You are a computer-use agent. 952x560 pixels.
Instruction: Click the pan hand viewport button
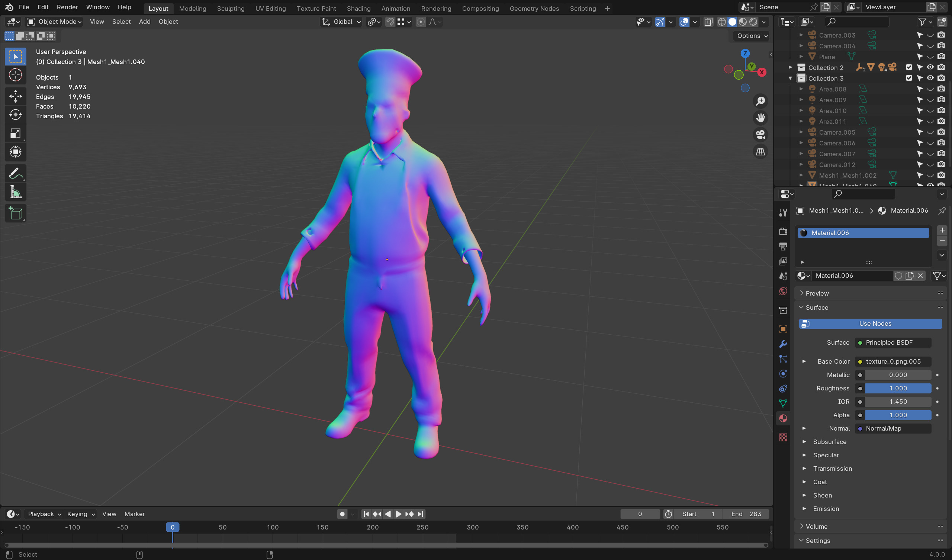[760, 118]
